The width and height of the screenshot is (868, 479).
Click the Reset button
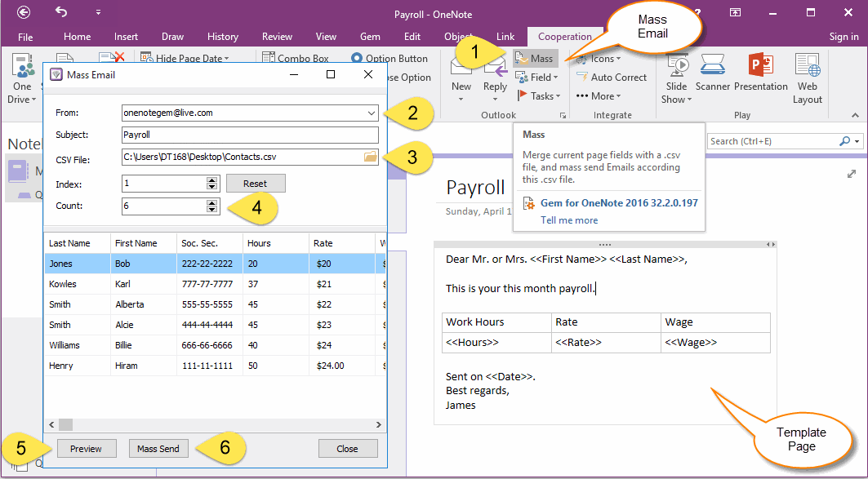click(x=256, y=184)
